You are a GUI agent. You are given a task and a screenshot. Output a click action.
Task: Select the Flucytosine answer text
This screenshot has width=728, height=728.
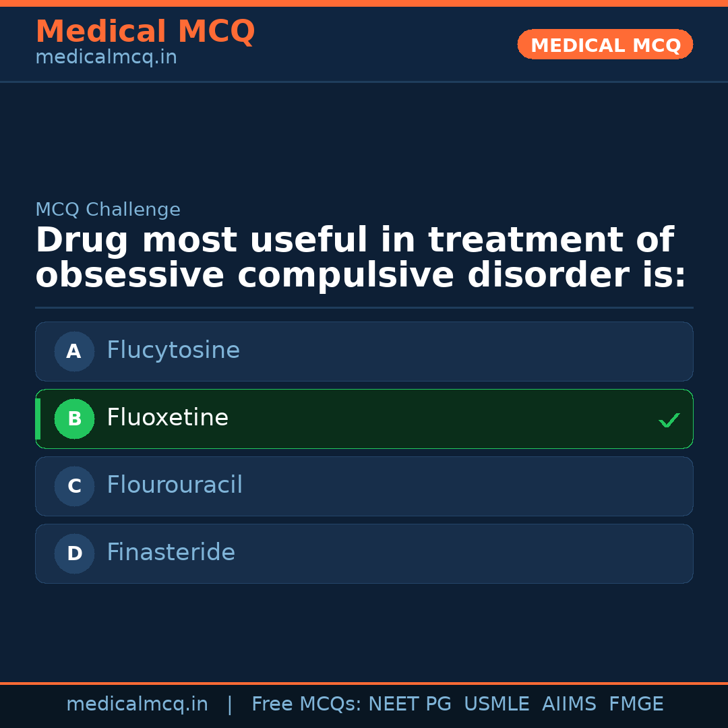[x=173, y=351]
